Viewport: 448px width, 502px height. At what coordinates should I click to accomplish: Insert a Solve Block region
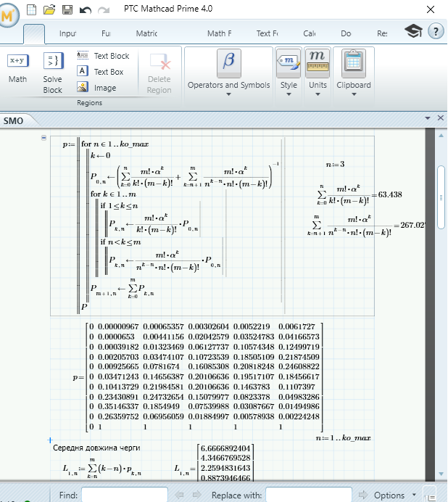point(52,71)
